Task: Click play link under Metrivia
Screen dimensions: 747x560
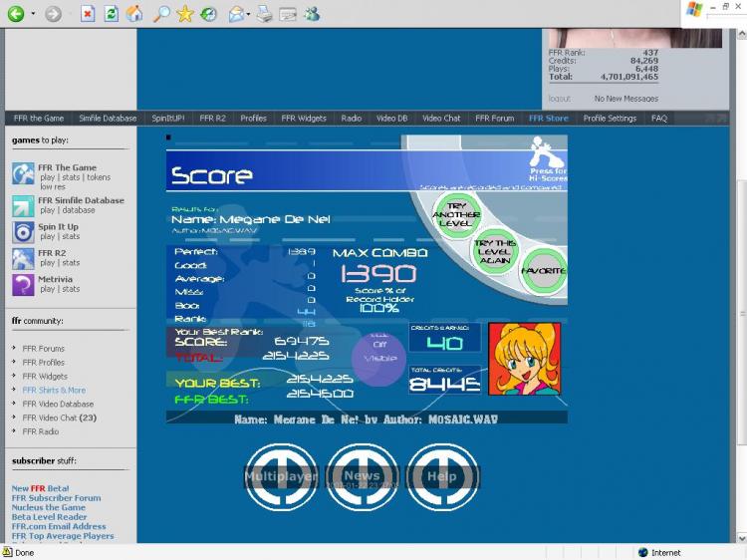Action: pyautogui.click(x=47, y=289)
